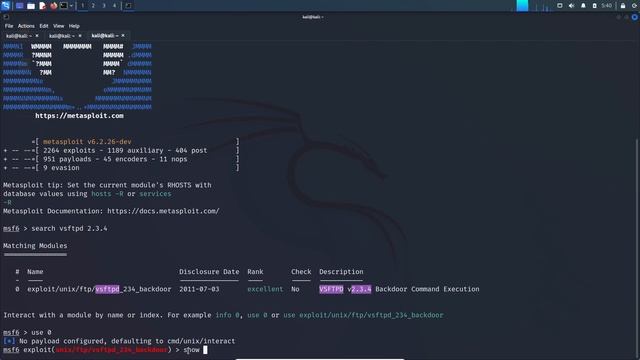Open the View menu

(58, 26)
